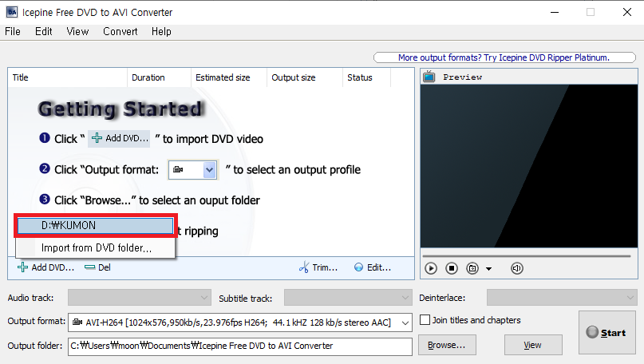The height and width of the screenshot is (364, 644).
Task: Start the conversion
Action: [607, 332]
